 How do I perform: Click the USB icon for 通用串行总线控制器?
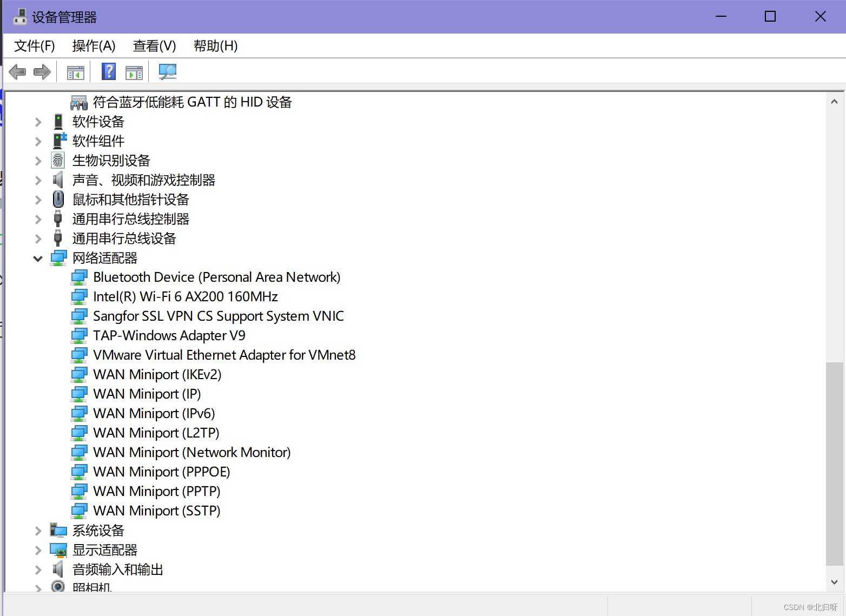click(x=58, y=219)
